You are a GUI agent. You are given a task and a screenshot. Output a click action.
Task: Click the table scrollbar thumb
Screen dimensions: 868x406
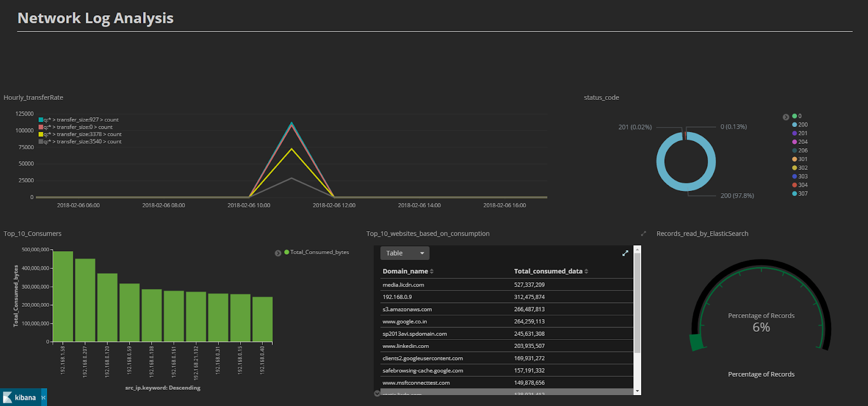[x=637, y=303]
